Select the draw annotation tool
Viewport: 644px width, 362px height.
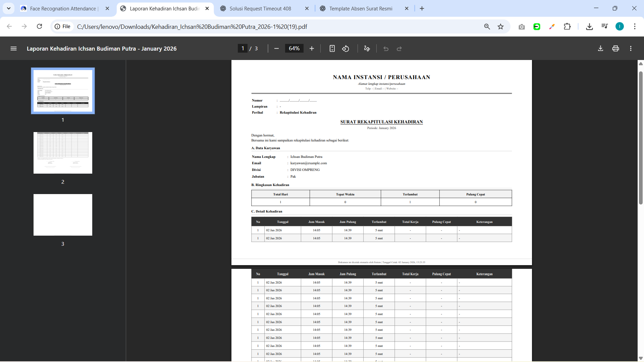tap(367, 49)
